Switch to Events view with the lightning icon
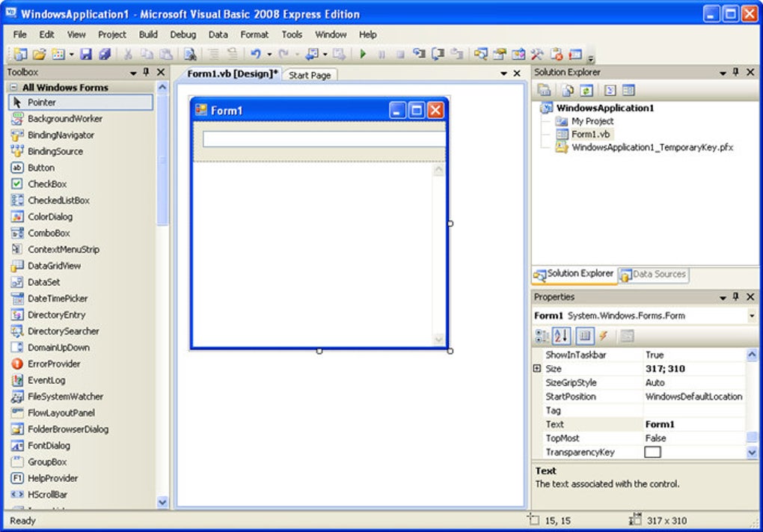Image resolution: width=763 pixels, height=532 pixels. [604, 336]
